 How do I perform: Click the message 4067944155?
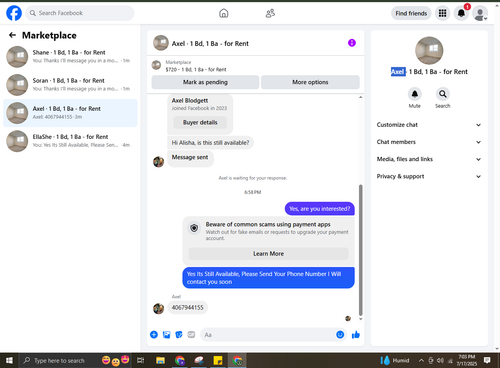point(187,307)
